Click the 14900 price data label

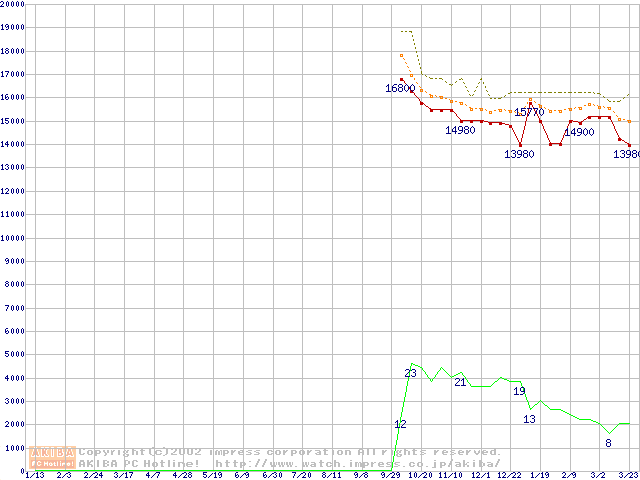pos(579,132)
